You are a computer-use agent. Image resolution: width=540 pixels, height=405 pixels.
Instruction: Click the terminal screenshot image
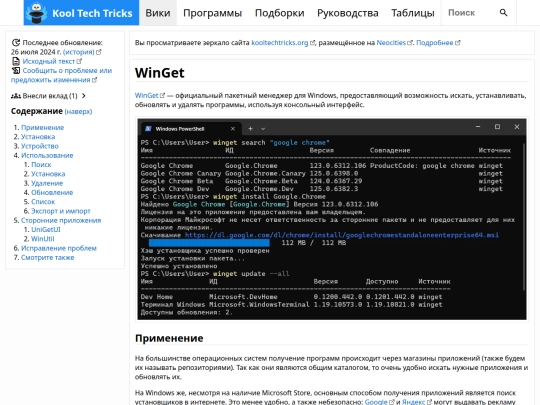tap(332, 219)
